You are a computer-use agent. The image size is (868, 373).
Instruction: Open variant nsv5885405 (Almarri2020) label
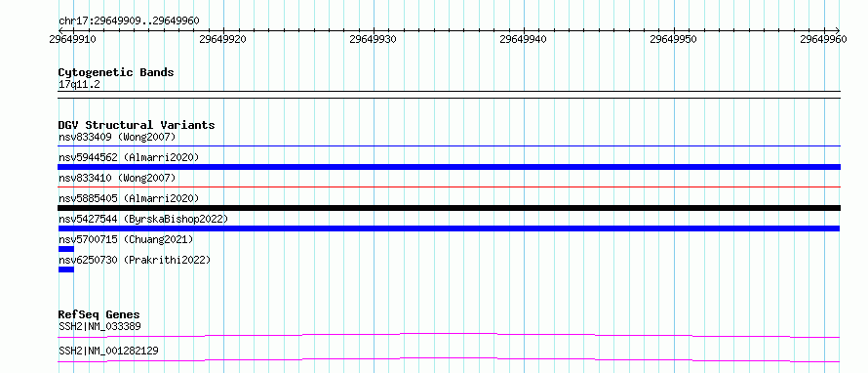click(129, 198)
